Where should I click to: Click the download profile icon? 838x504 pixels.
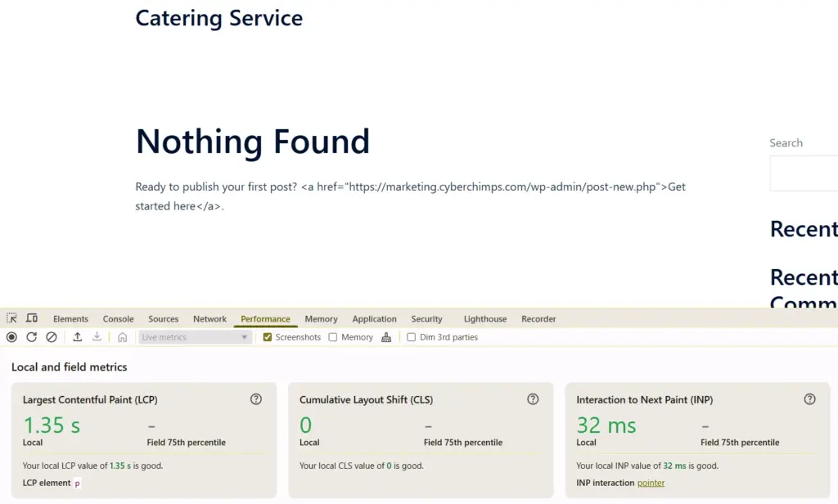(x=97, y=337)
